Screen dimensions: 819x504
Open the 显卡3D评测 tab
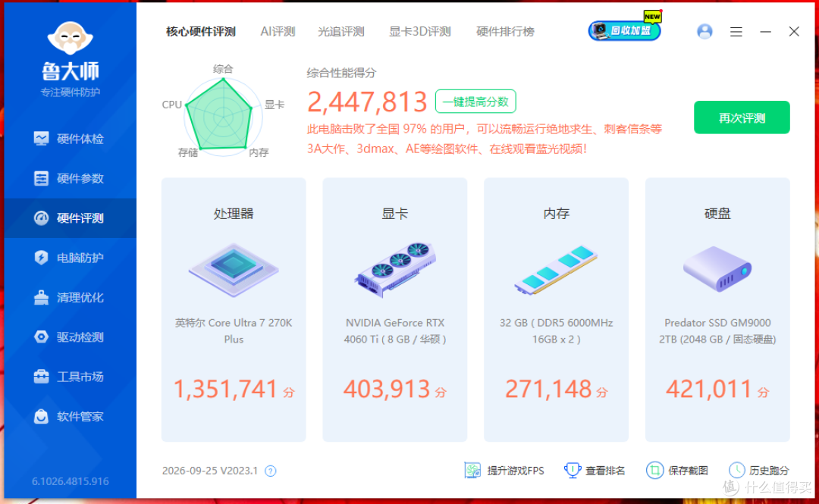[420, 32]
